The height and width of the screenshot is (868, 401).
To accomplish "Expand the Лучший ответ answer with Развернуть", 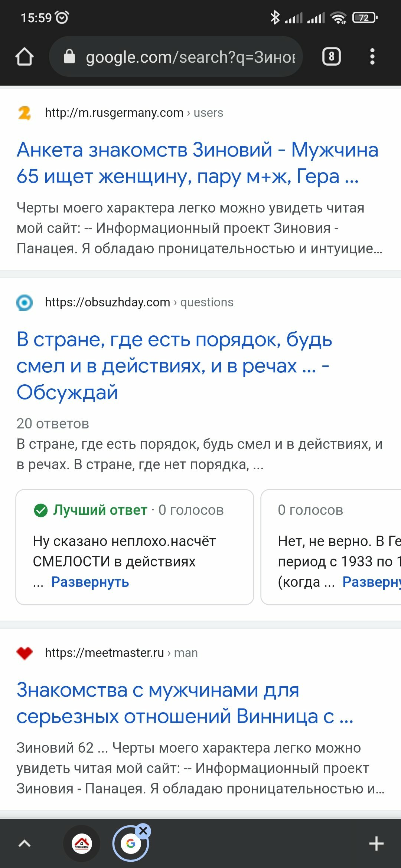I will point(90,582).
